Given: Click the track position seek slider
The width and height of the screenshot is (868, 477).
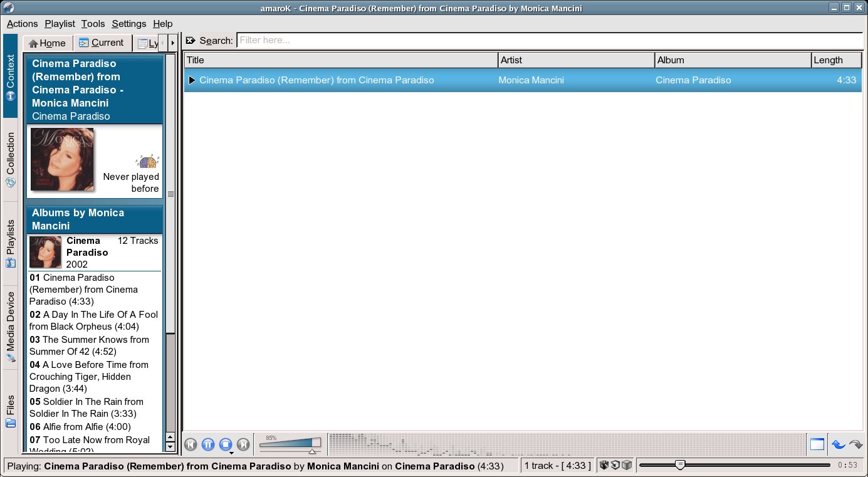Looking at the screenshot, I should click(735, 465).
